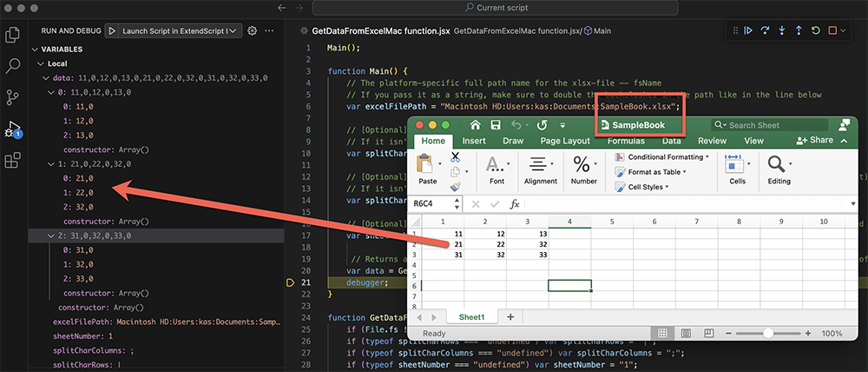Switch to Page Layout view in status bar
Image resolution: width=868 pixels, height=372 pixels.
(x=686, y=333)
